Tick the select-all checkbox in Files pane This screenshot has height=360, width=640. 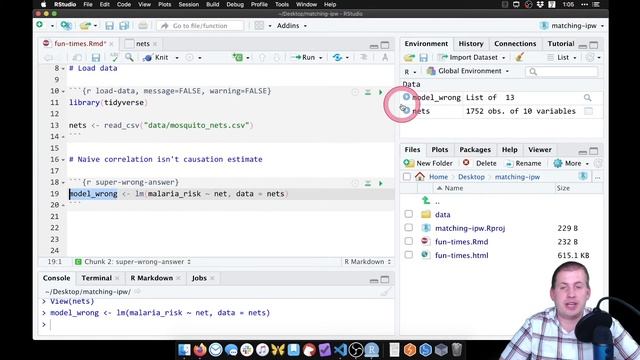click(407, 177)
